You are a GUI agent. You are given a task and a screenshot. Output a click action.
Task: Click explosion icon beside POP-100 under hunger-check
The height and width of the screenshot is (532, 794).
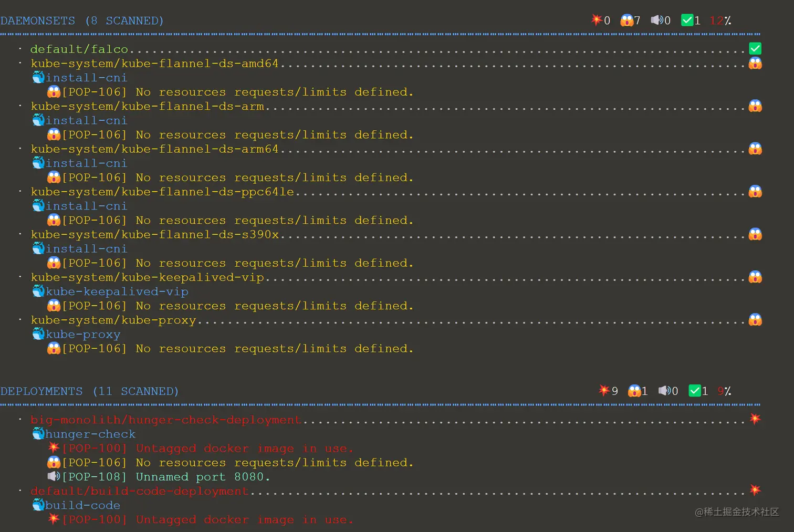pos(54,447)
